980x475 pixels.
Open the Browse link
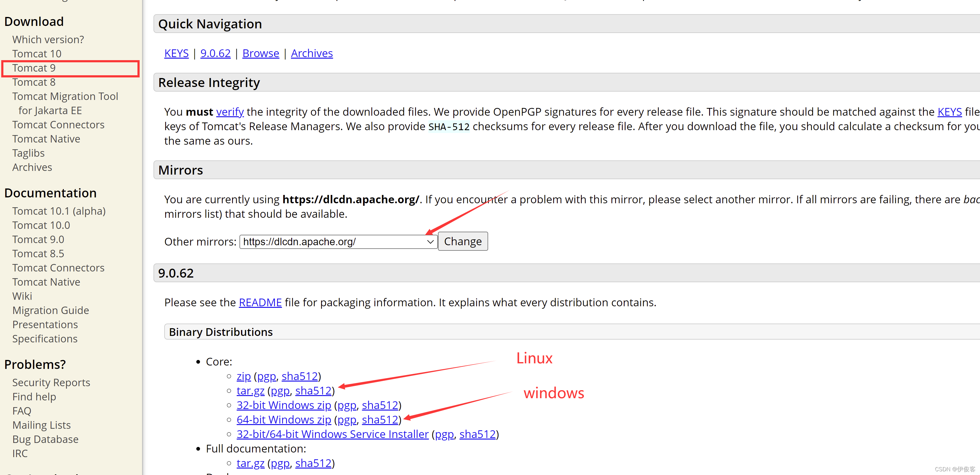(x=261, y=53)
